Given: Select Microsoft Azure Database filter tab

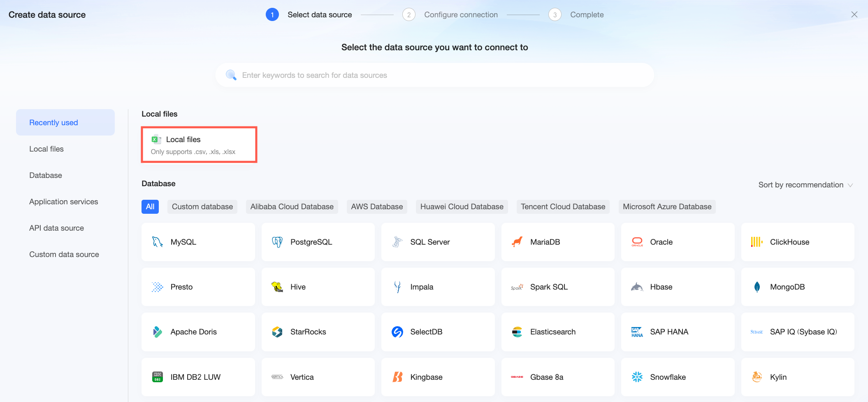Looking at the screenshot, I should click(667, 207).
